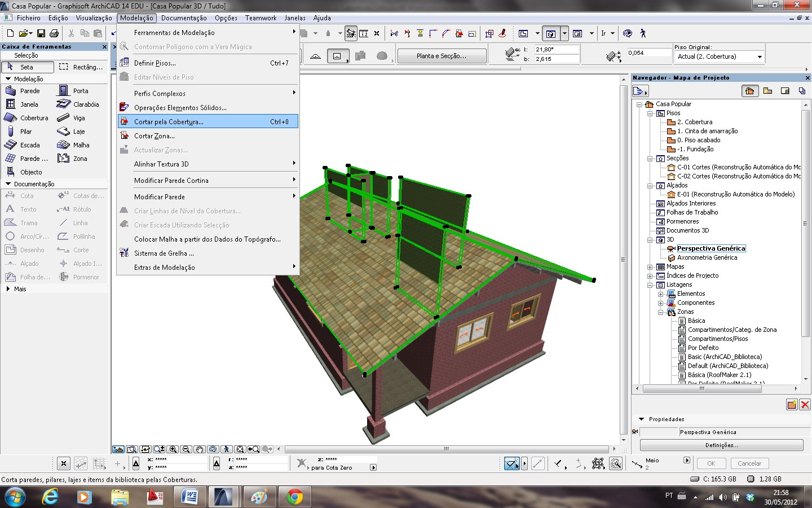Click the save diskette icon
812x508 pixels.
[41, 33]
